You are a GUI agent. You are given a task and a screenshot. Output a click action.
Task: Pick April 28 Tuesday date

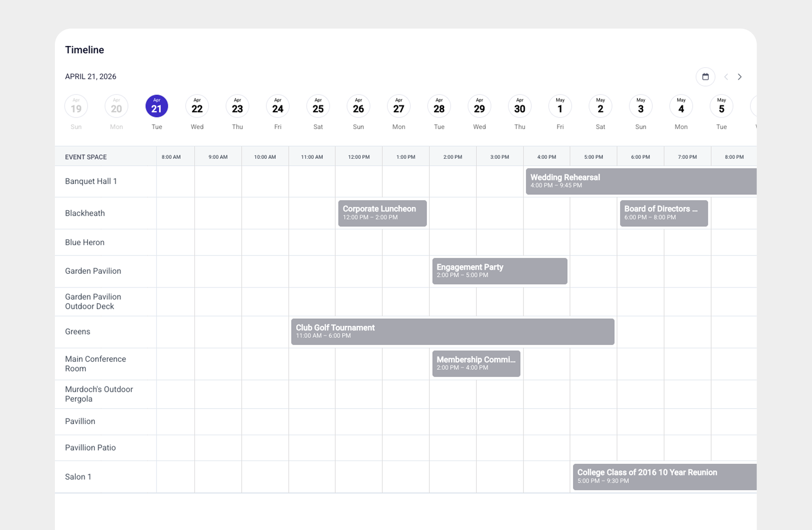coord(439,106)
